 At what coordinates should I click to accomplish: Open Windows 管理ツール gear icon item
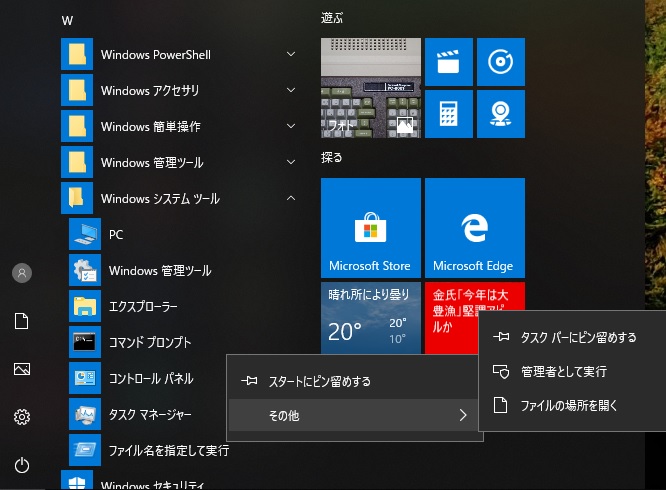pyautogui.click(x=85, y=270)
